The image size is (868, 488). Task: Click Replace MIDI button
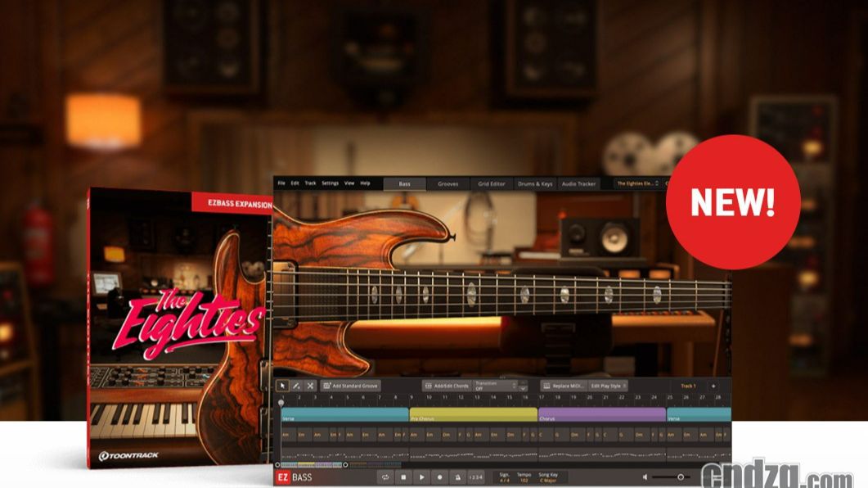pos(563,386)
